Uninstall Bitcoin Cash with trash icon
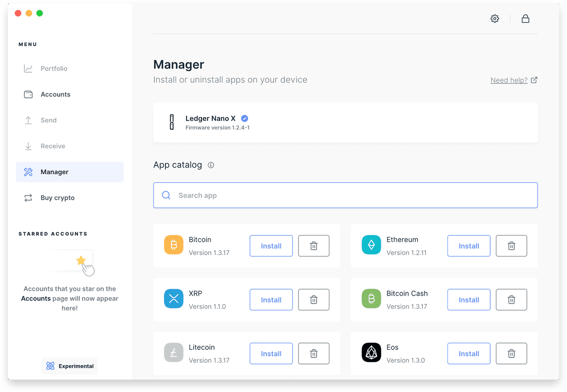The width and height of the screenshot is (567, 392). [x=511, y=300]
